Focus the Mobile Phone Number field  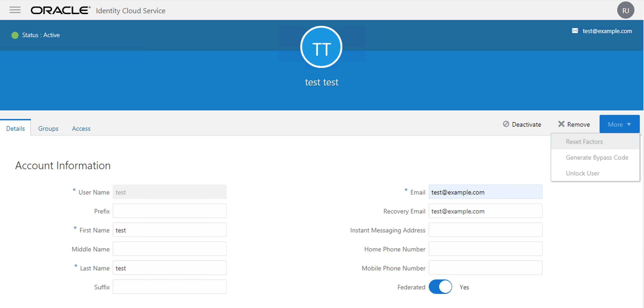485,268
